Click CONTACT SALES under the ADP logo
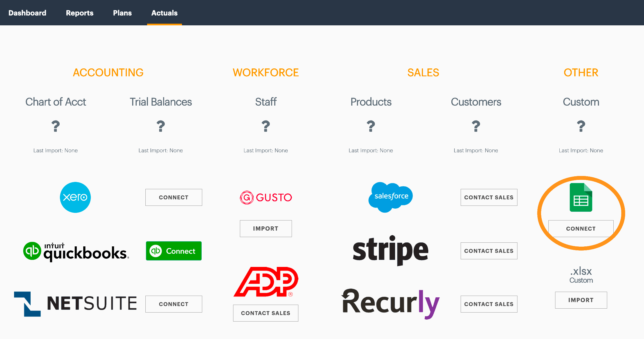 (266, 313)
